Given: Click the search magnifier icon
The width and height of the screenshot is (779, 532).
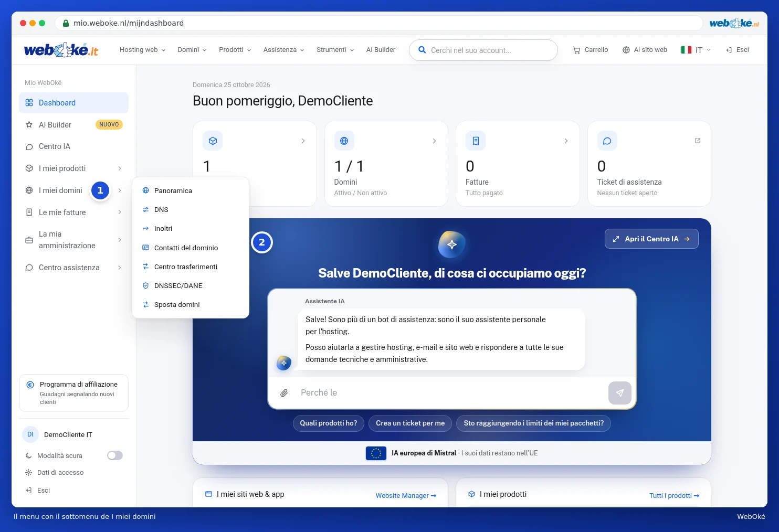Looking at the screenshot, I should pos(422,50).
